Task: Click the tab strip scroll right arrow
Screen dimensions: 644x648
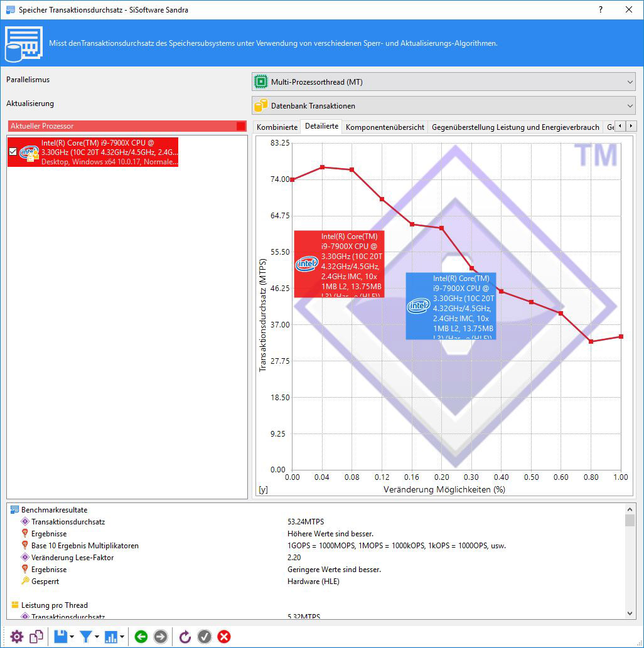Action: point(631,126)
